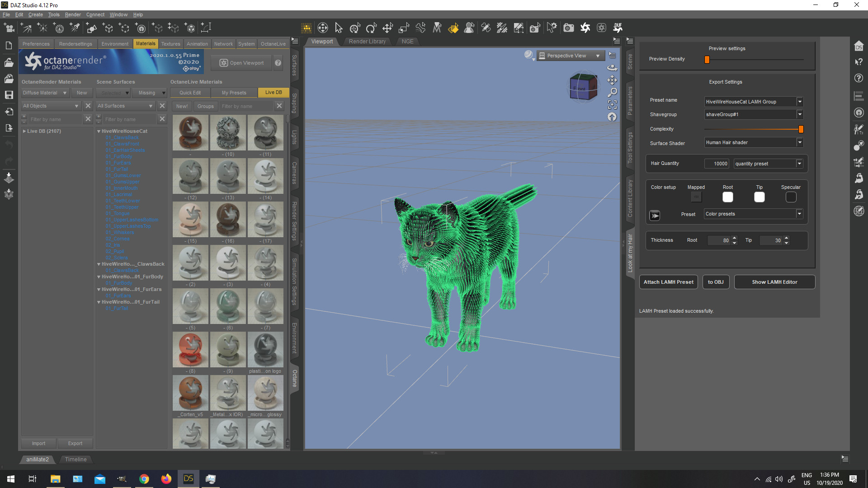Open the Create menu
868x488 pixels.
point(35,14)
